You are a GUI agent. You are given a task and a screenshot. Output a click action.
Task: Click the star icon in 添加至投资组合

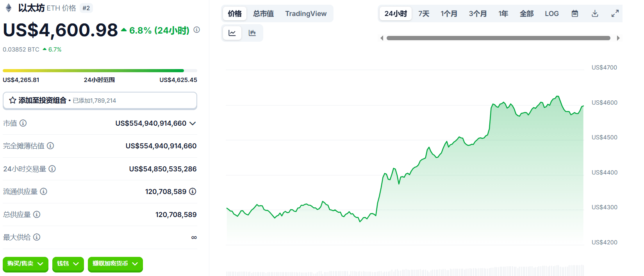[12, 100]
